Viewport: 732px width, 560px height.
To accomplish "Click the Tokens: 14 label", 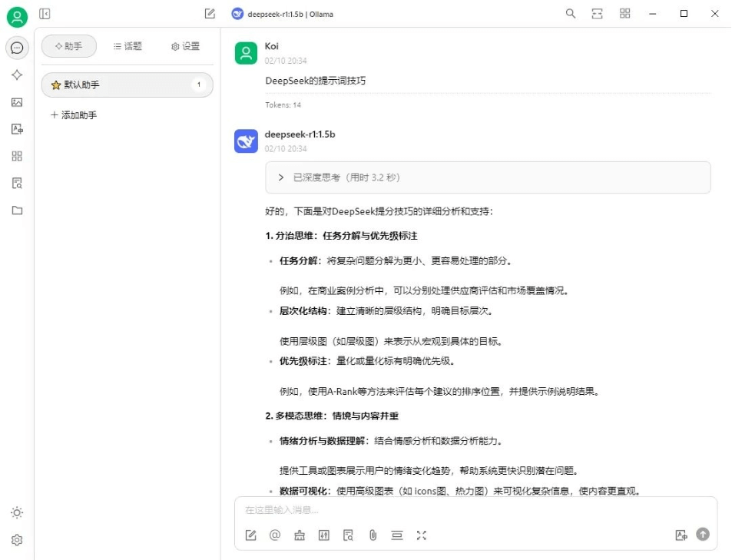I will [x=283, y=105].
